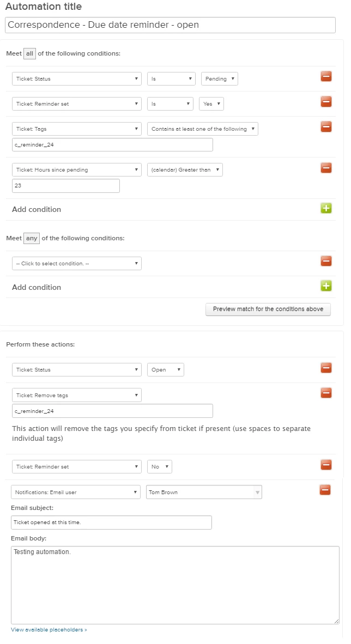Remove the Status Open action

coord(326,368)
